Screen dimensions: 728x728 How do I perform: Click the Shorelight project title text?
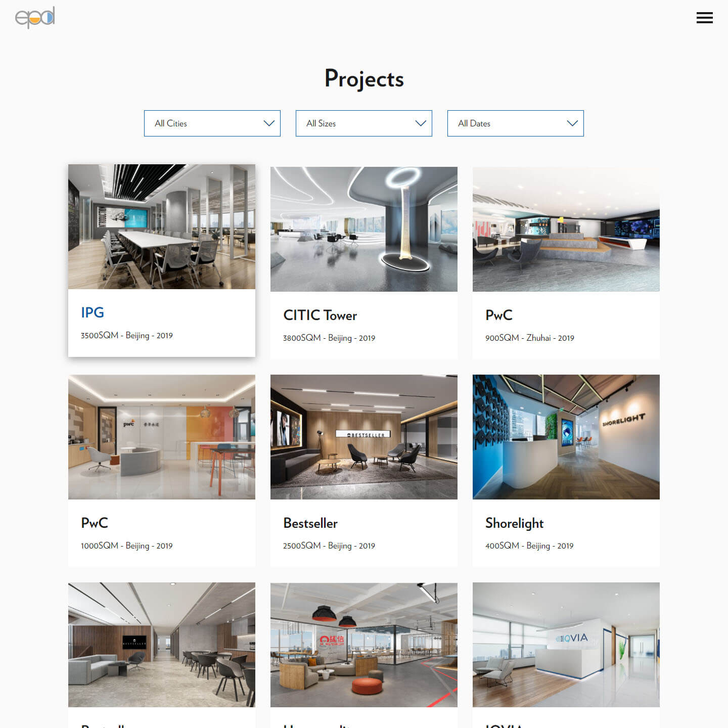(514, 523)
